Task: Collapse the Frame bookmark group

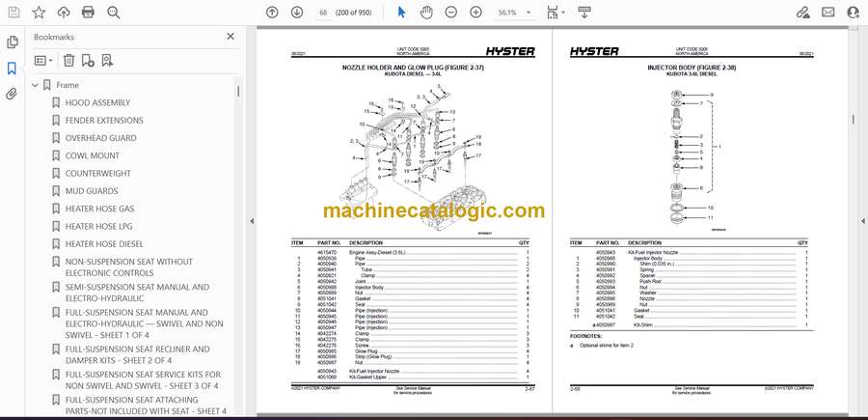Action: click(36, 85)
